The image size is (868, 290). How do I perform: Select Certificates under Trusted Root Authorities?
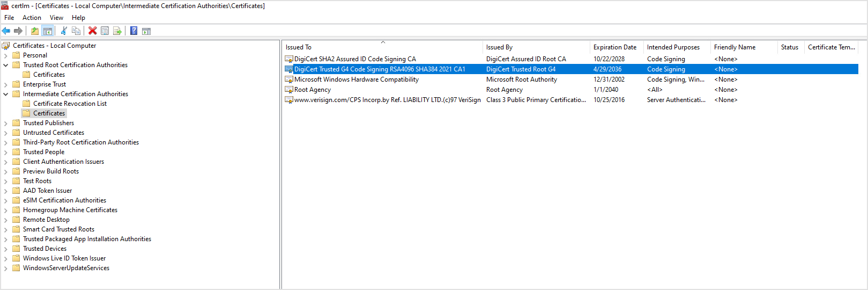(49, 75)
